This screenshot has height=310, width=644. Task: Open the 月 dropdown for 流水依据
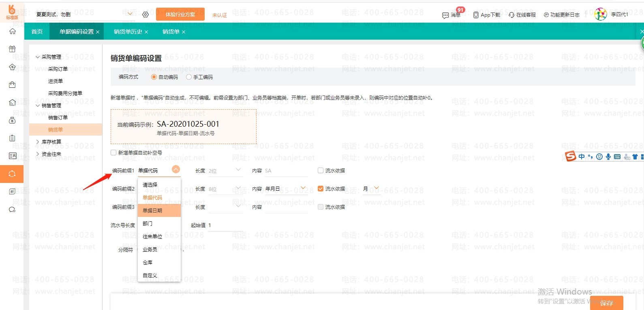pos(371,189)
